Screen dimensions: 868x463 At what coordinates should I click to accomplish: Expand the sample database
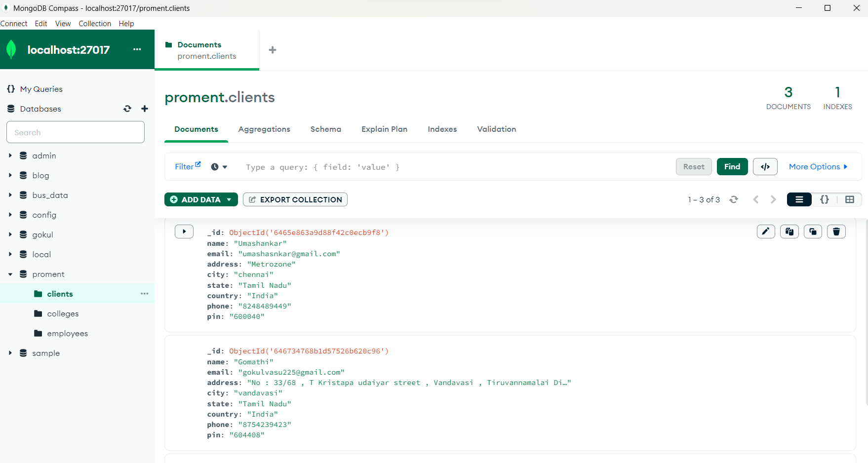pos(10,353)
